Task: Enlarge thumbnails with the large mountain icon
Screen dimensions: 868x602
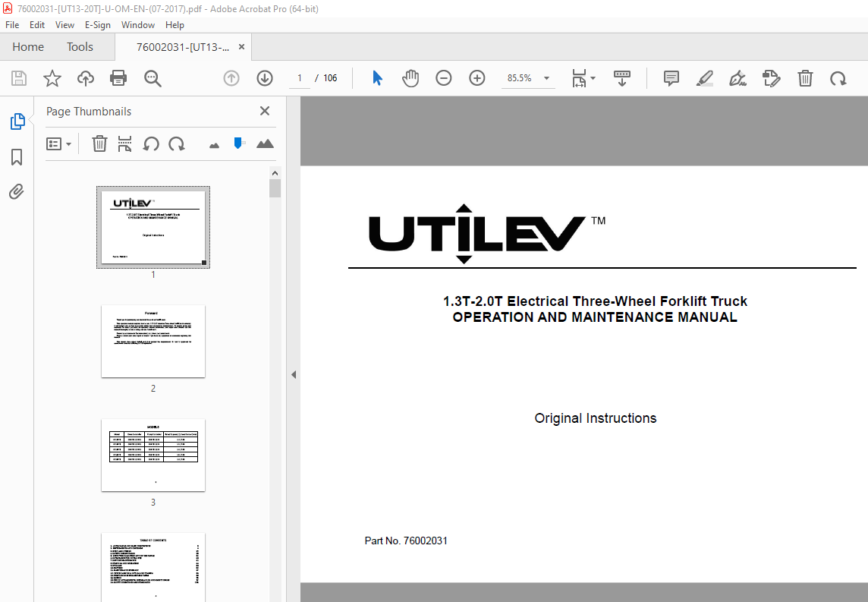Action: [265, 144]
